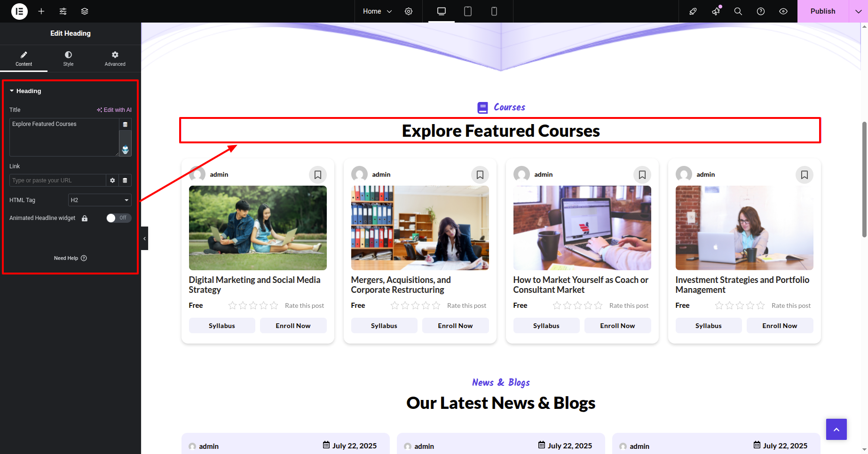
Task: Collapse the editor panel with side arrow
Action: 144,238
